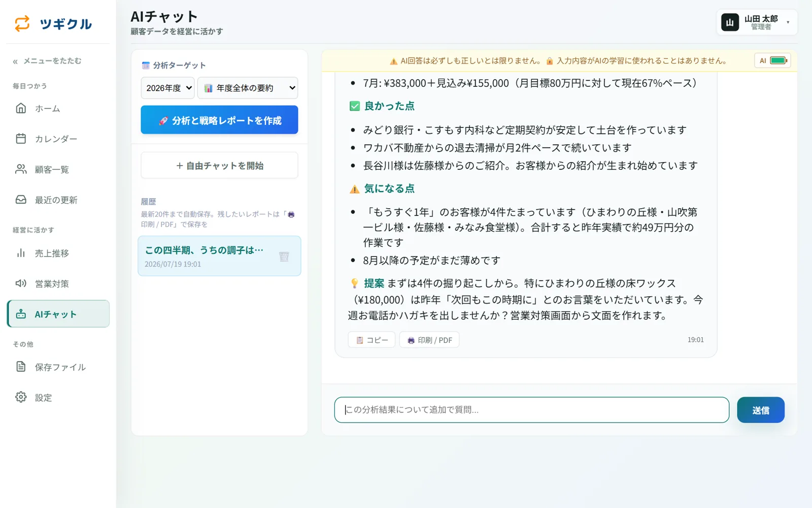Start a new chat with 自由チャットを開始

(x=219, y=166)
